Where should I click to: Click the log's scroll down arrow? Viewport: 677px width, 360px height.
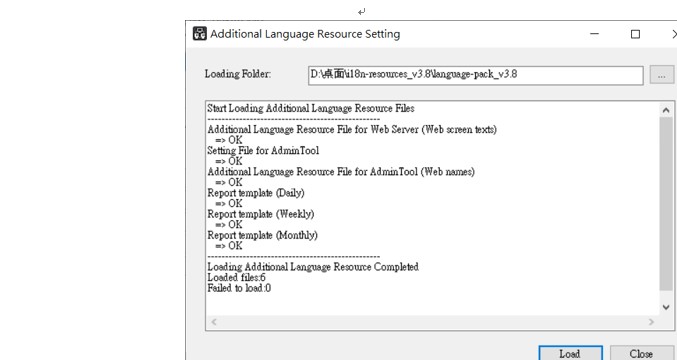pyautogui.click(x=666, y=307)
